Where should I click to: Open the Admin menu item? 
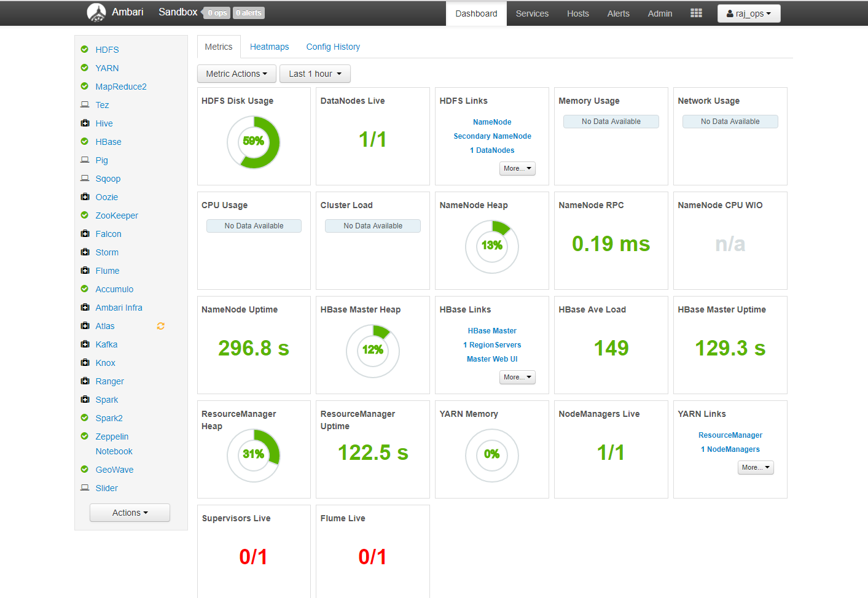660,14
